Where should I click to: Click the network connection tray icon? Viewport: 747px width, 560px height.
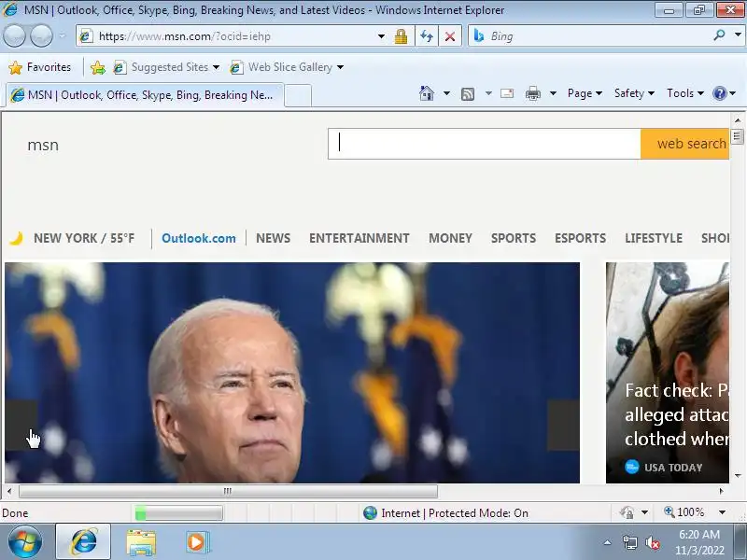[629, 542]
